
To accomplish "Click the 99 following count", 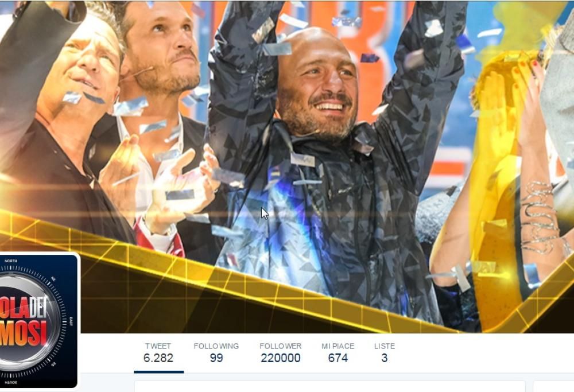I will pyautogui.click(x=216, y=358).
